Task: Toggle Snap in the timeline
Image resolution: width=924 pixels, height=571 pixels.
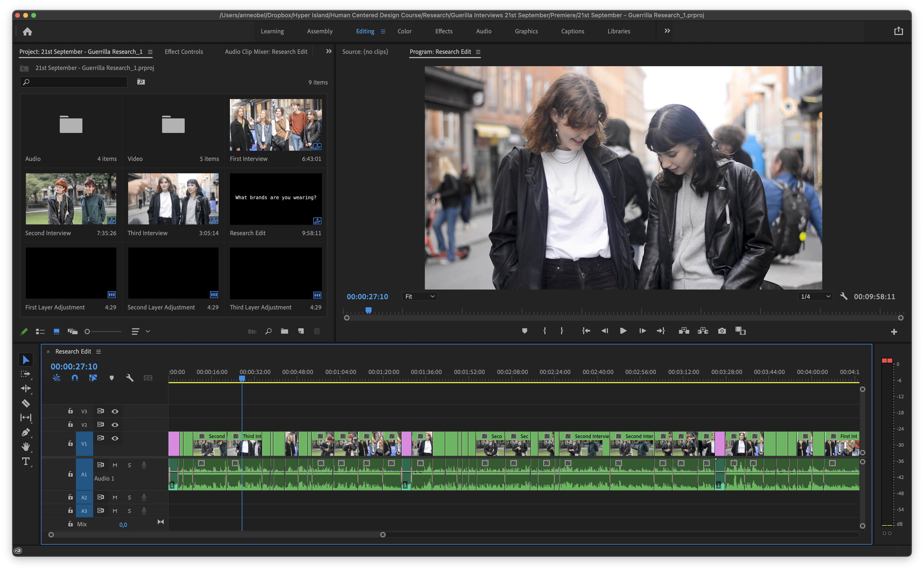Action: (75, 378)
